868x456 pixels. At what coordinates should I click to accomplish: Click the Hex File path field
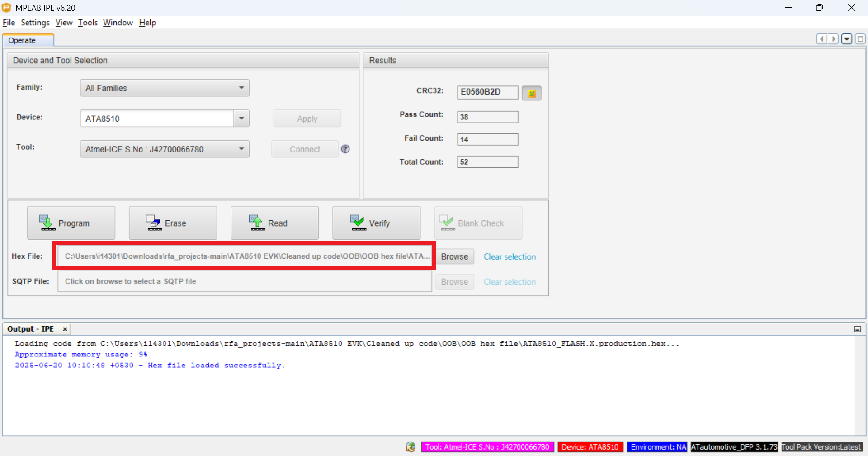click(245, 256)
